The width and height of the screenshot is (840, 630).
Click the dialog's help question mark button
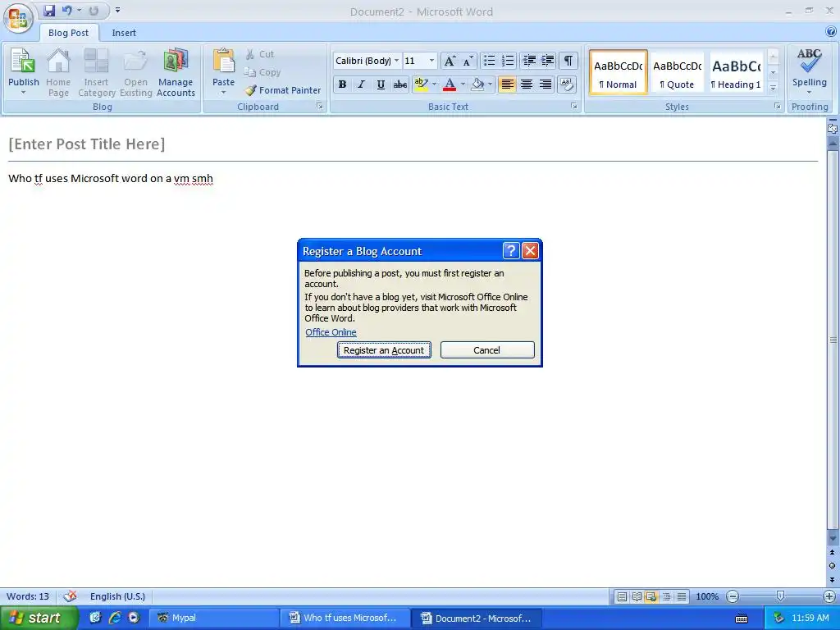pos(510,251)
